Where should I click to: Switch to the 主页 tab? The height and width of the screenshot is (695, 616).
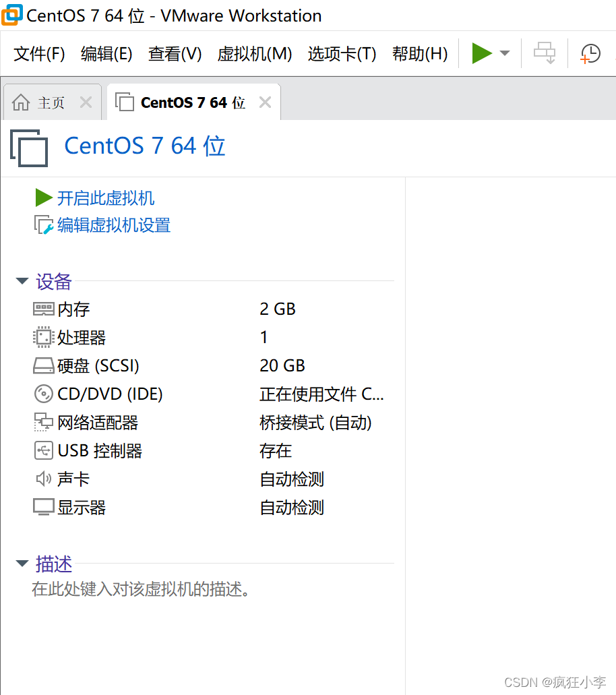(51, 103)
